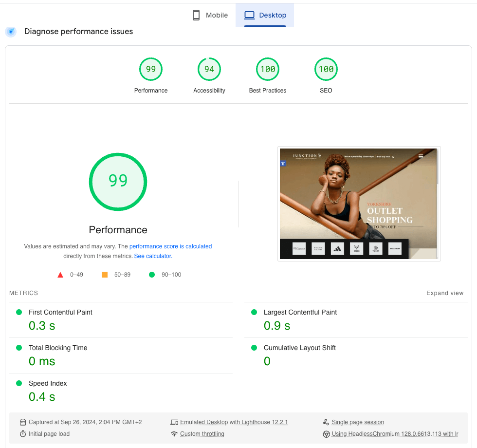Click the desktop laptop icon
477x448 pixels.
click(249, 15)
